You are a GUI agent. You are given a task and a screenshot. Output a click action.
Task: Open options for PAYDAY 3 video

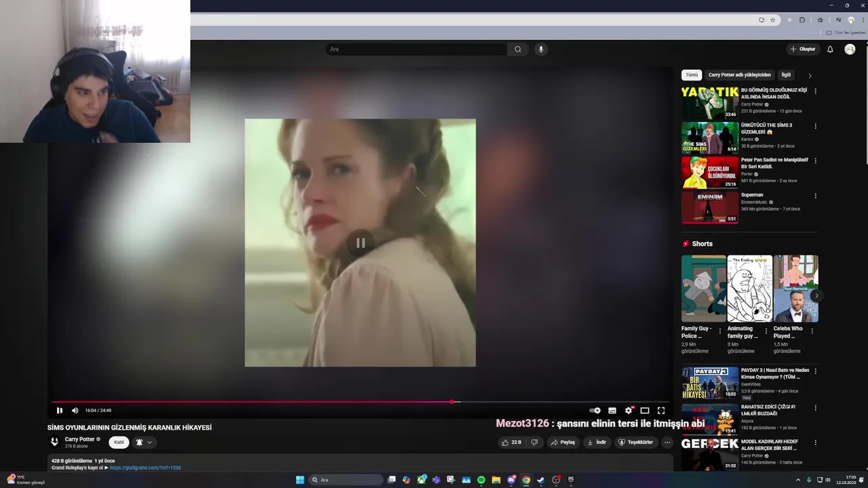coord(815,371)
